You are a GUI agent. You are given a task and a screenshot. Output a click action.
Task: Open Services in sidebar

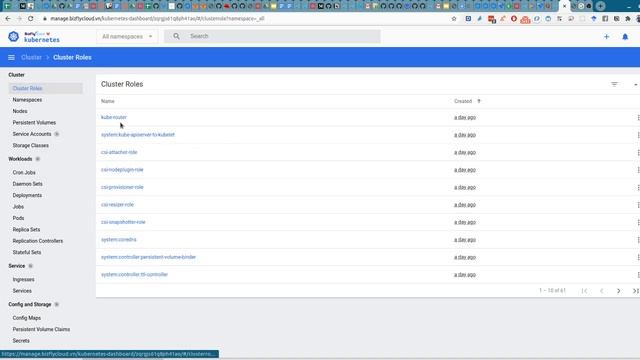point(22,291)
